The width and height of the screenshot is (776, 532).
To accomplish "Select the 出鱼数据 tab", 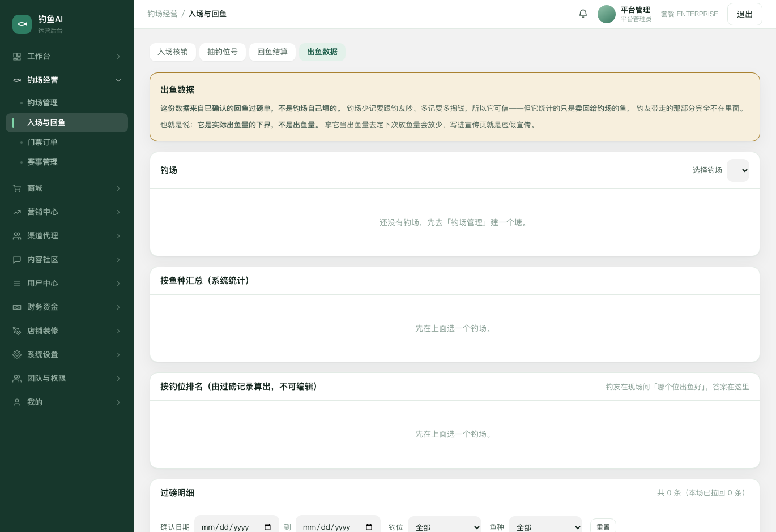I will (322, 52).
